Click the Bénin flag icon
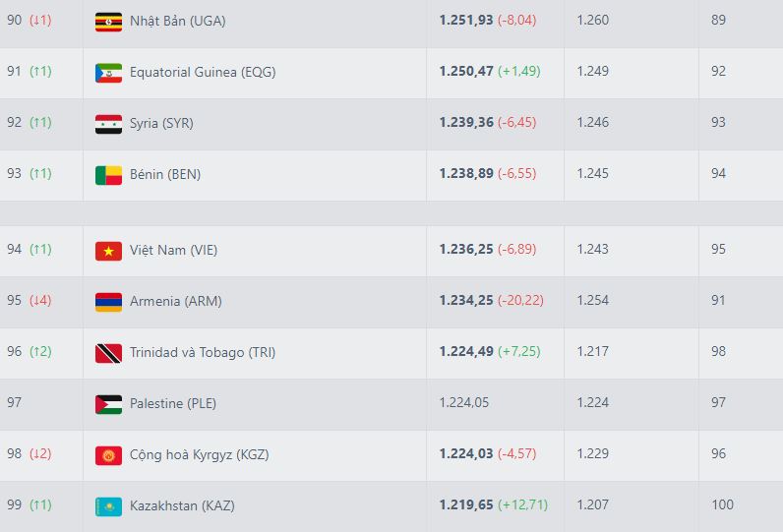 108,174
